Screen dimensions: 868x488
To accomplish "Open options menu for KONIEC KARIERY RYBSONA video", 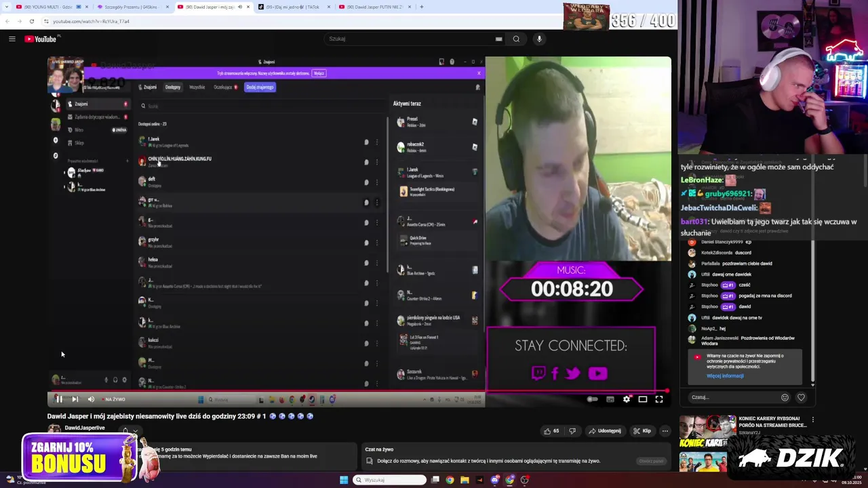I will click(x=812, y=420).
